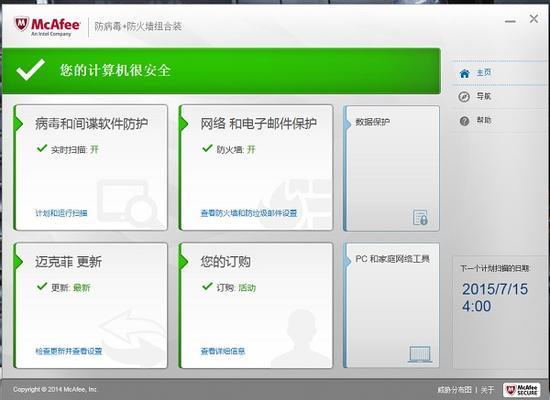The width and height of the screenshot is (550, 400).
Task: Click the McAfee shield logo
Action: coord(21,25)
